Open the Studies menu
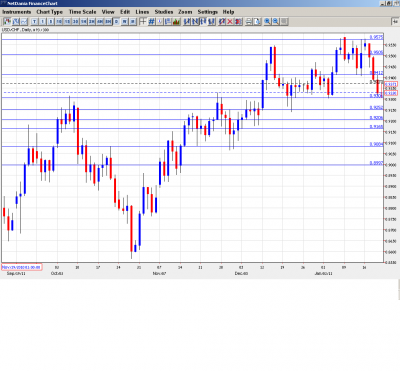The height and width of the screenshot is (371, 400). point(164,12)
